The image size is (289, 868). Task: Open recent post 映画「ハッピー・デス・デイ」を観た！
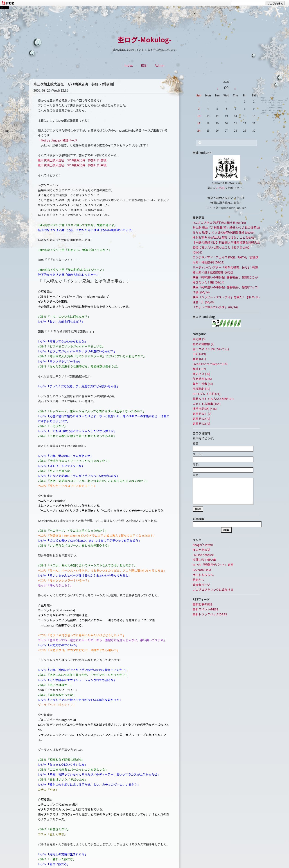226,299
